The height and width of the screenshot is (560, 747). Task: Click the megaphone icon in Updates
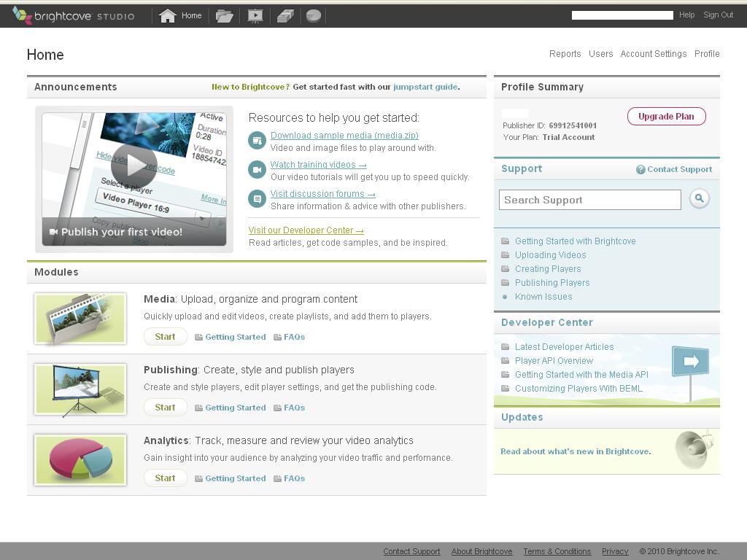pyautogui.click(x=694, y=449)
